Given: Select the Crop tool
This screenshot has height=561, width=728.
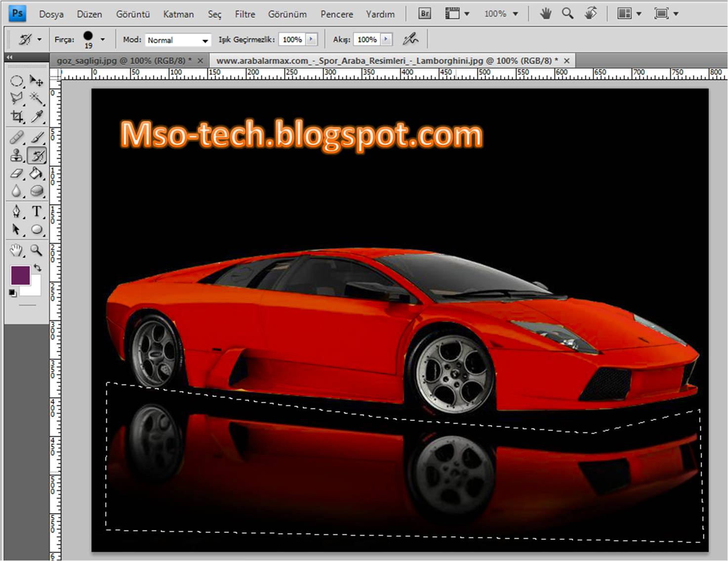Looking at the screenshot, I should point(17,117).
